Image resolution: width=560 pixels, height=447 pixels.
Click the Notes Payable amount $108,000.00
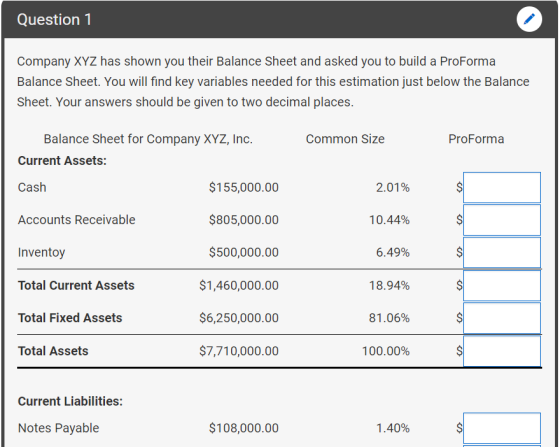(x=244, y=428)
